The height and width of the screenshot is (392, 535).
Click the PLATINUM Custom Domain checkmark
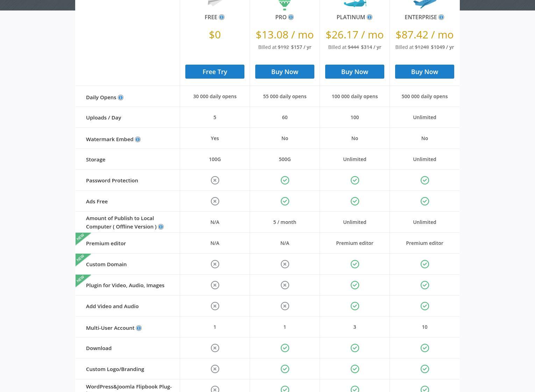355,264
